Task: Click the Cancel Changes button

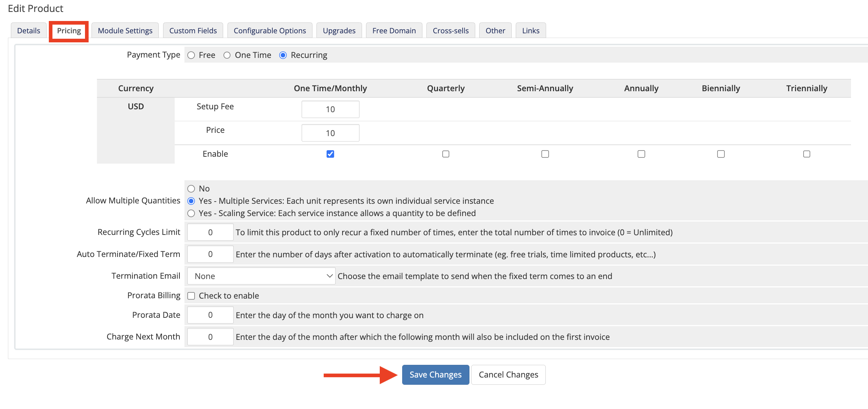Action: (x=508, y=375)
